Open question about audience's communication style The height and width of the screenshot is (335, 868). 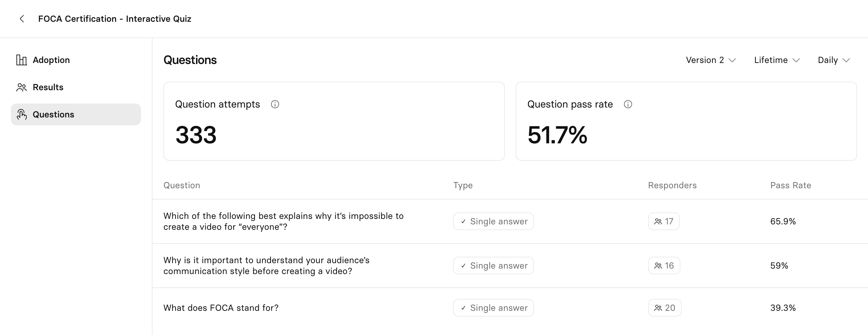pos(267,266)
